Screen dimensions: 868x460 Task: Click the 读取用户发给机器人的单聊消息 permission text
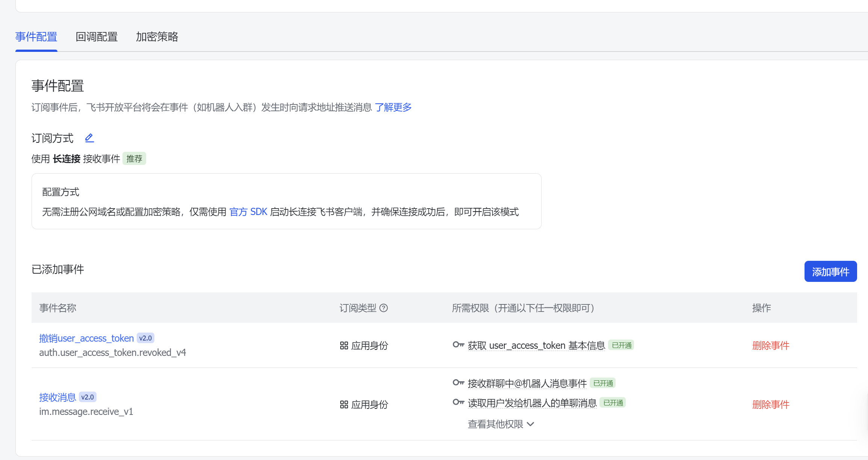pyautogui.click(x=532, y=403)
